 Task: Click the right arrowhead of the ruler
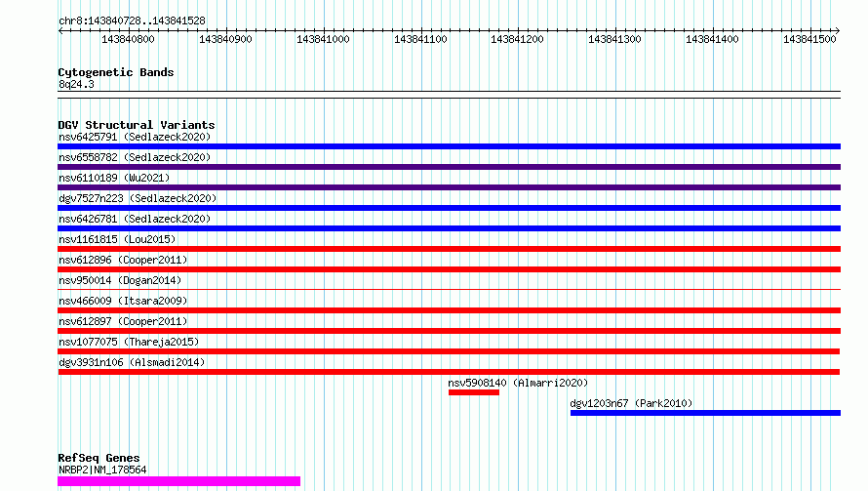pyautogui.click(x=838, y=30)
